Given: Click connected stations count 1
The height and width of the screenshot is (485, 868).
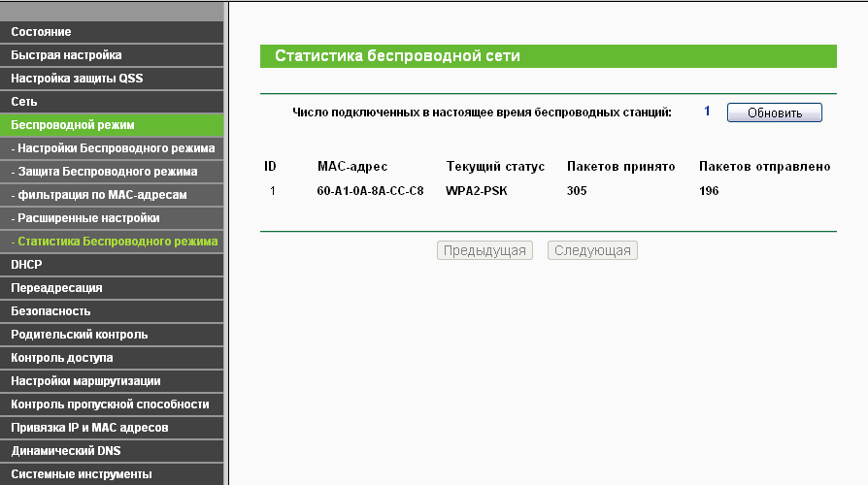Looking at the screenshot, I should (707, 112).
